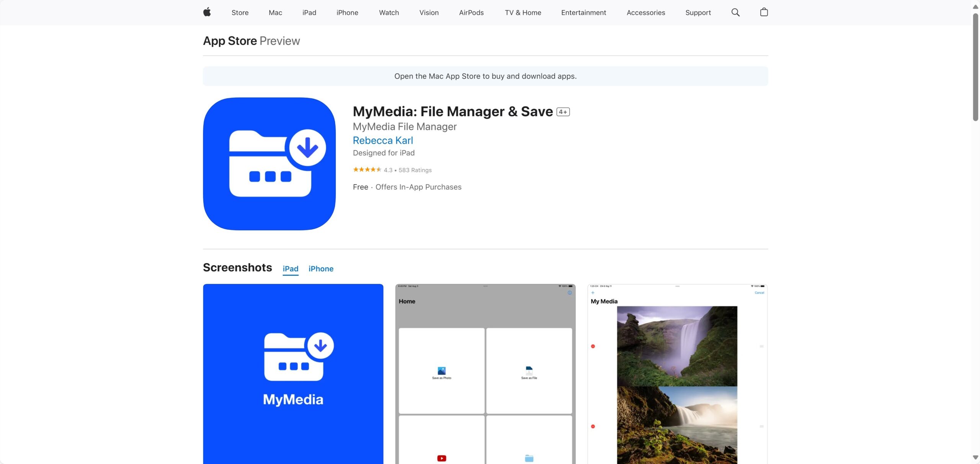Switch screenshots to iPhone tab
980x464 pixels.
[x=321, y=269]
